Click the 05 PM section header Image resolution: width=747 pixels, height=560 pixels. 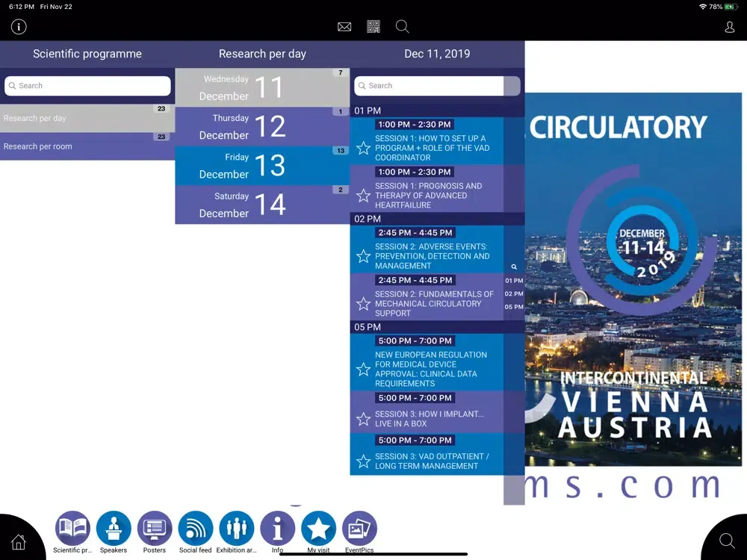437,327
